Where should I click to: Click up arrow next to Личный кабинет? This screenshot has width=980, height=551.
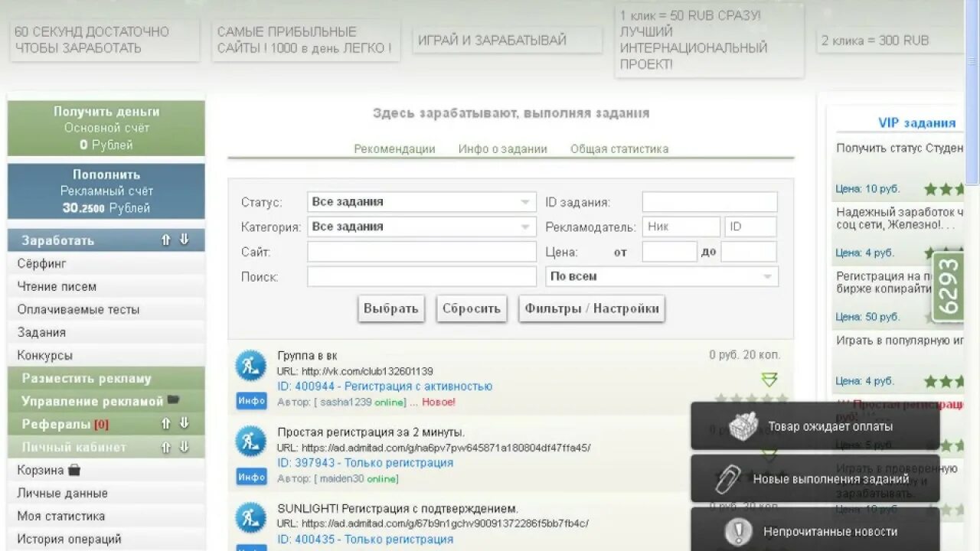pyautogui.click(x=165, y=447)
